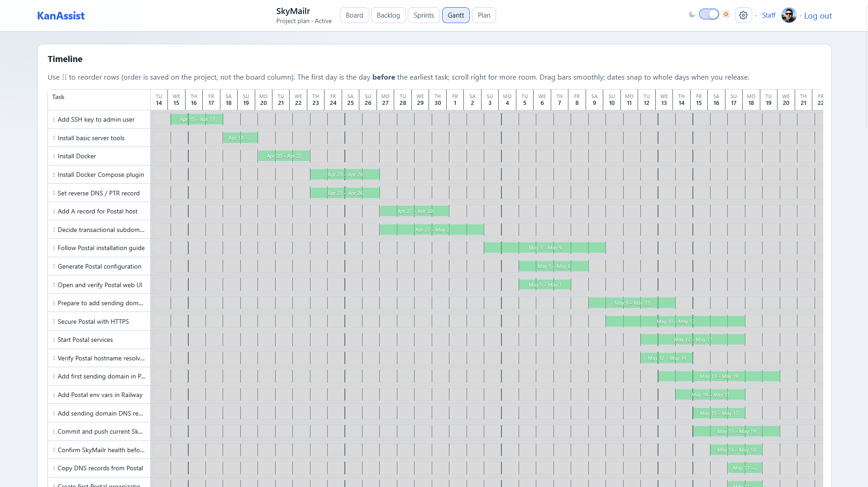The image size is (868, 487).
Task: Click the 'Install Docker' task name
Action: tap(76, 156)
